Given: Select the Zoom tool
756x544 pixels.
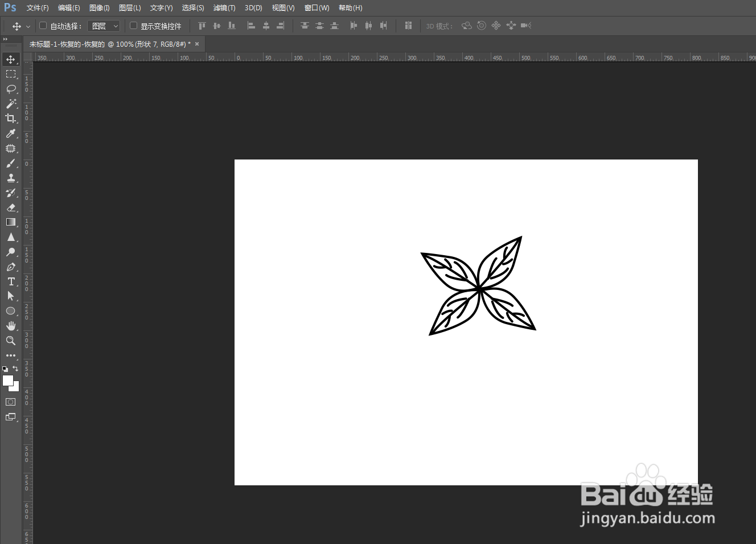Looking at the screenshot, I should click(x=11, y=341).
